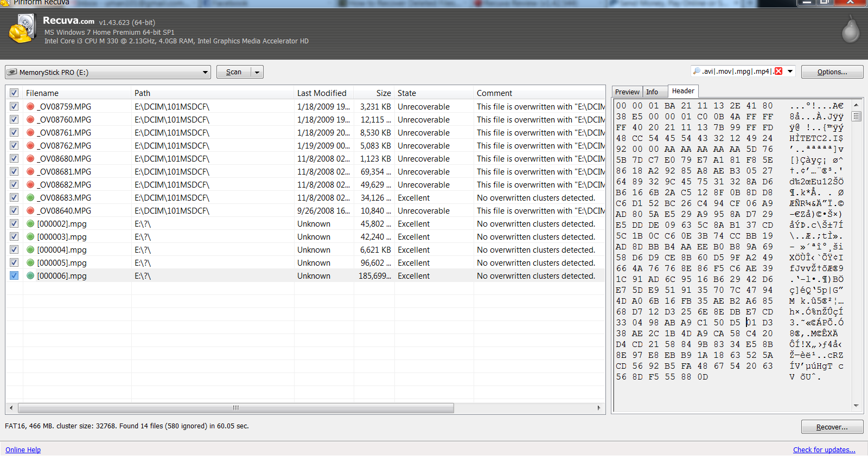Click the red status dot for _OV08680.MPG
Screen dimensions: 868x456
[x=30, y=159]
